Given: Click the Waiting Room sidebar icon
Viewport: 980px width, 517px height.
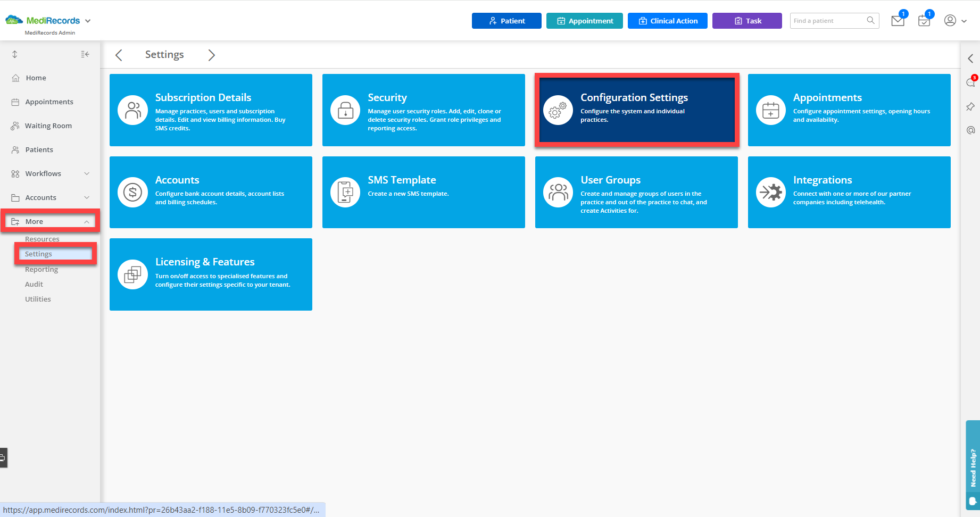Looking at the screenshot, I should 15,126.
